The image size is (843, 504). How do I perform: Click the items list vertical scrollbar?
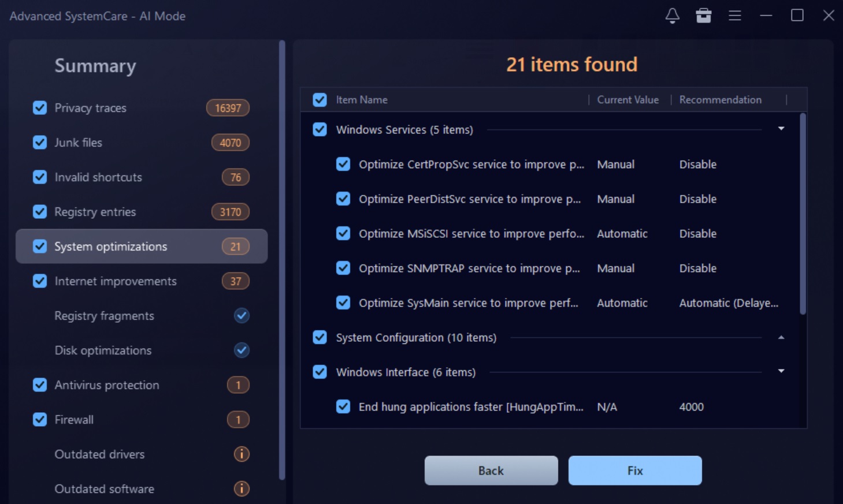(803, 214)
